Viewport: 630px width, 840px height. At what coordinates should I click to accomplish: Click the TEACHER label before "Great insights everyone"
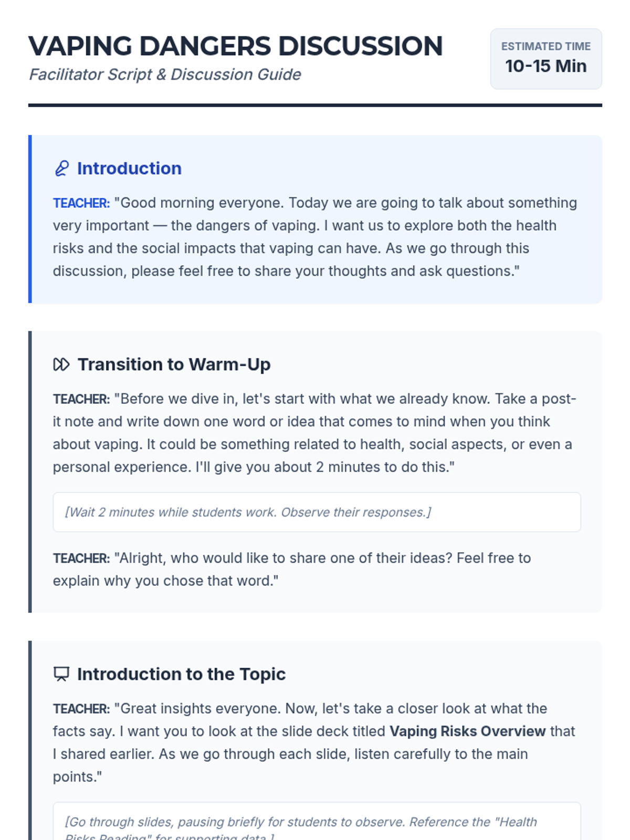tap(81, 709)
